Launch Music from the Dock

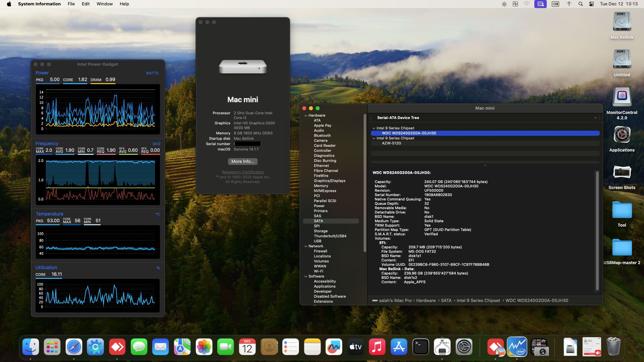coord(377,347)
